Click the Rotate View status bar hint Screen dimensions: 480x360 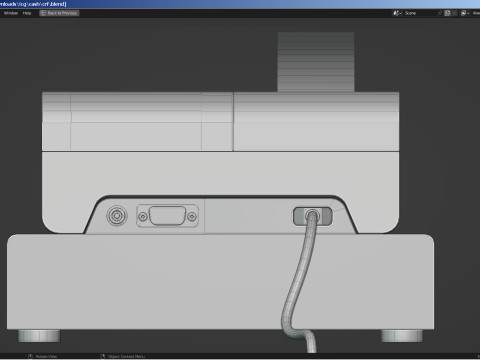[x=43, y=356]
